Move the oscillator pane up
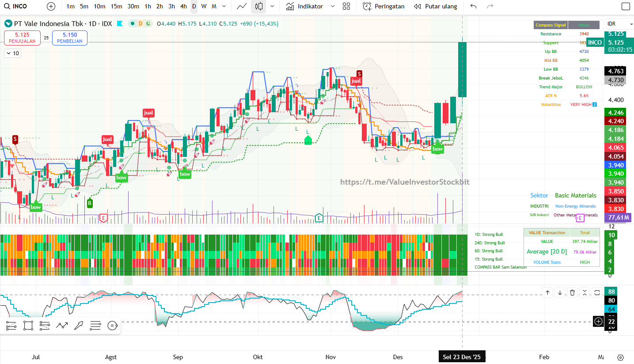The width and height of the screenshot is (634, 364). click(x=548, y=292)
